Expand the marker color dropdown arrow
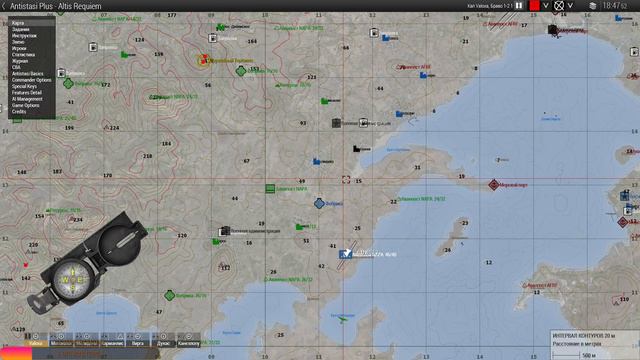 tap(546, 6)
